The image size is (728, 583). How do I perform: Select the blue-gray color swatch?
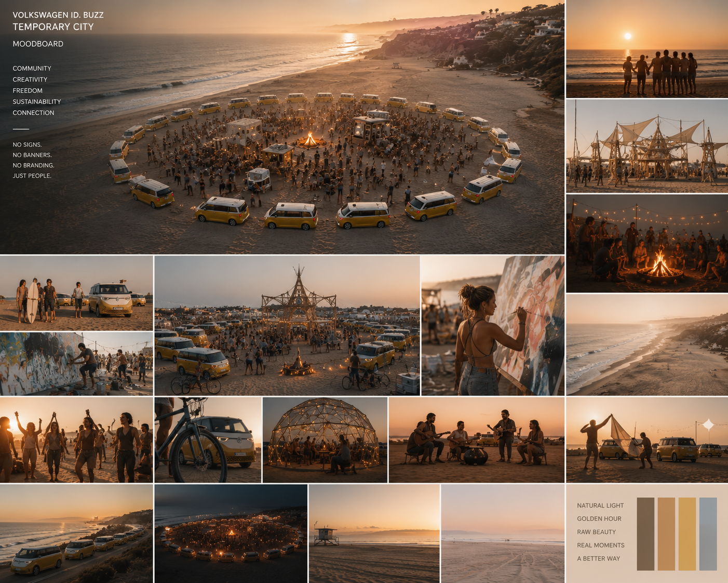pos(708,534)
